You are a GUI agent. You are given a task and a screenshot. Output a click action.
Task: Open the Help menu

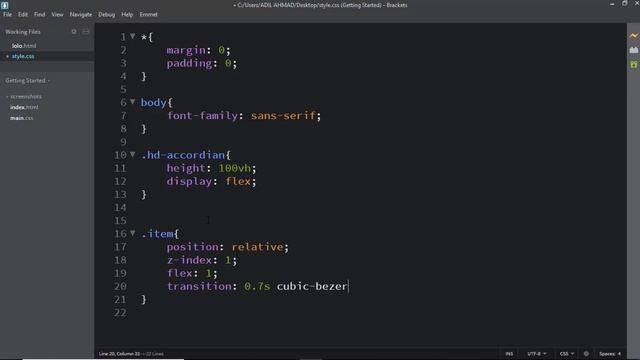point(127,14)
